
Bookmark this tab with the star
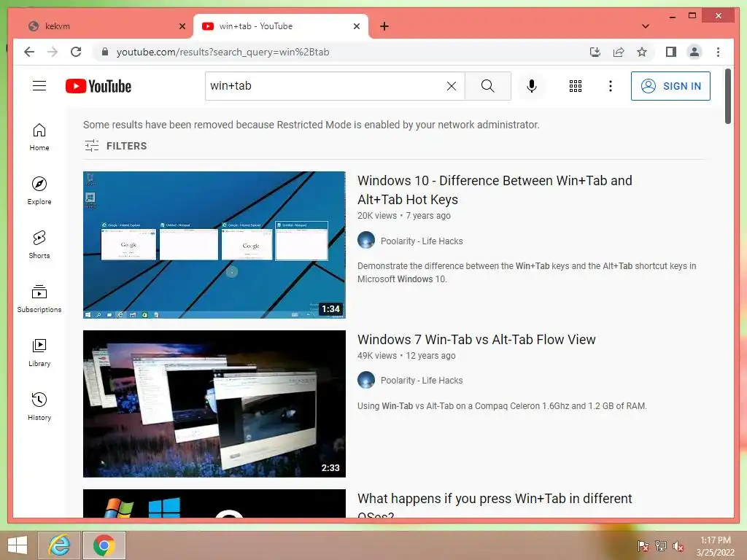642,52
